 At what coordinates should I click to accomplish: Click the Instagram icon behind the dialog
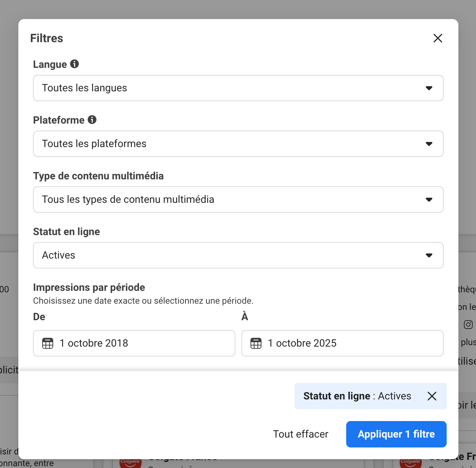click(x=468, y=325)
